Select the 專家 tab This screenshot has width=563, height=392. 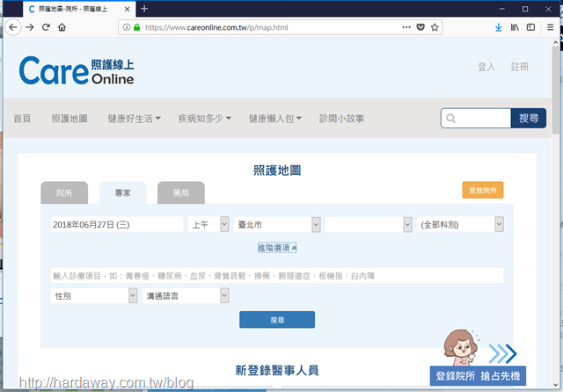click(x=123, y=193)
